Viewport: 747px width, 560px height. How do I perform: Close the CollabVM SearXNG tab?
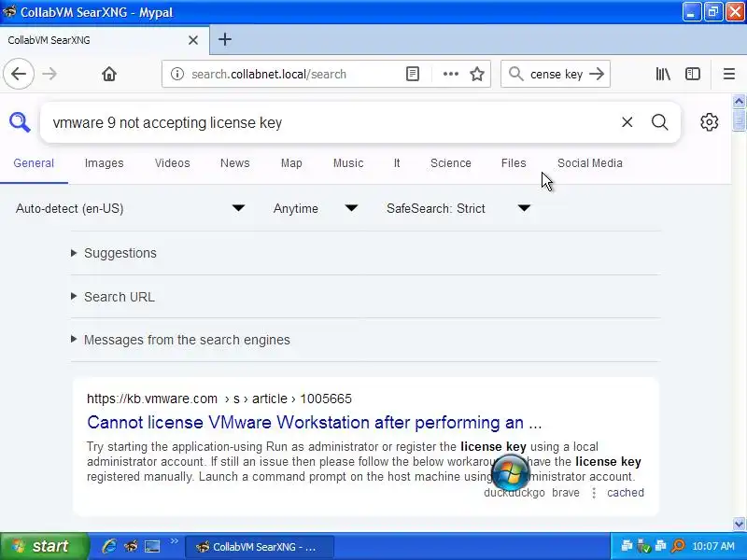pyautogui.click(x=193, y=40)
